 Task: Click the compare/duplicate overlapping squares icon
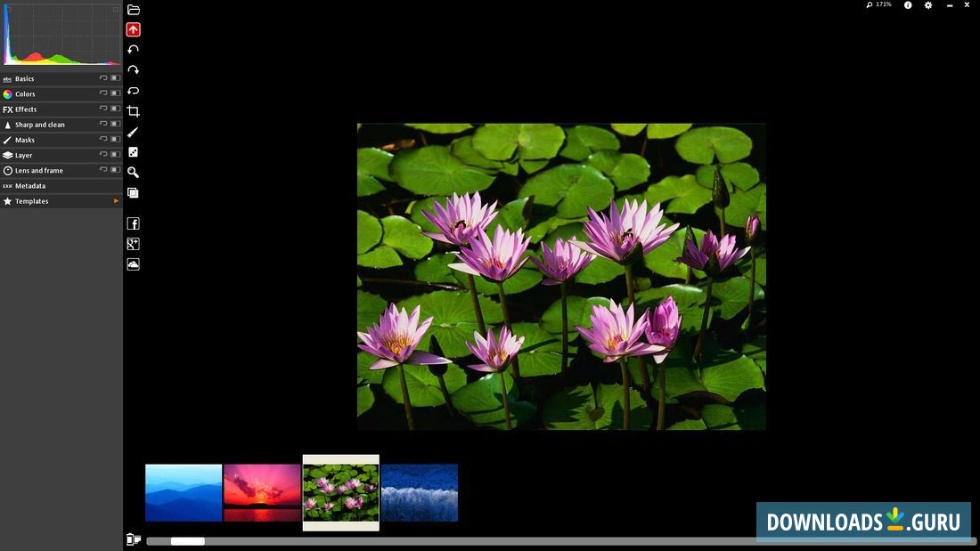click(x=133, y=193)
